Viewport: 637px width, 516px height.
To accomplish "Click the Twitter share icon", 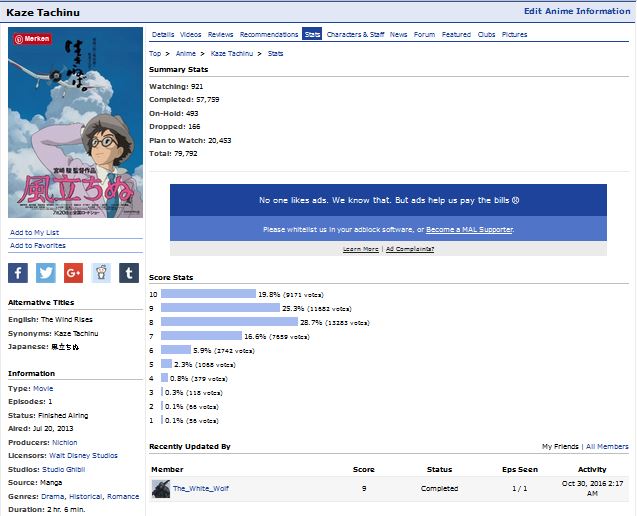I will click(46, 273).
